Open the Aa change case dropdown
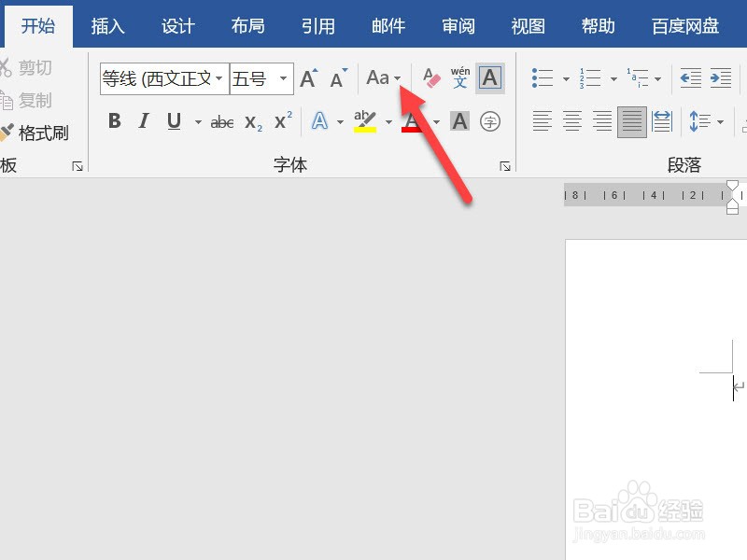The height and width of the screenshot is (560, 747). tap(384, 78)
